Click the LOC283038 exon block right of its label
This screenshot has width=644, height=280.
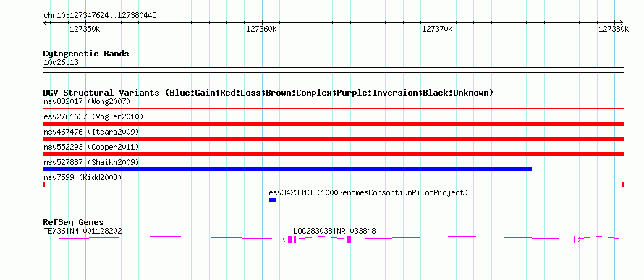(349, 239)
